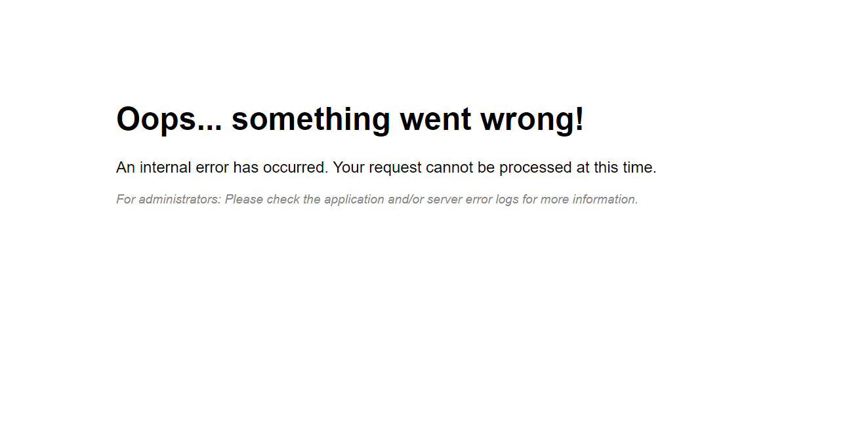Click the words "for more information."
This screenshot has height=422, width=868.
click(580, 200)
